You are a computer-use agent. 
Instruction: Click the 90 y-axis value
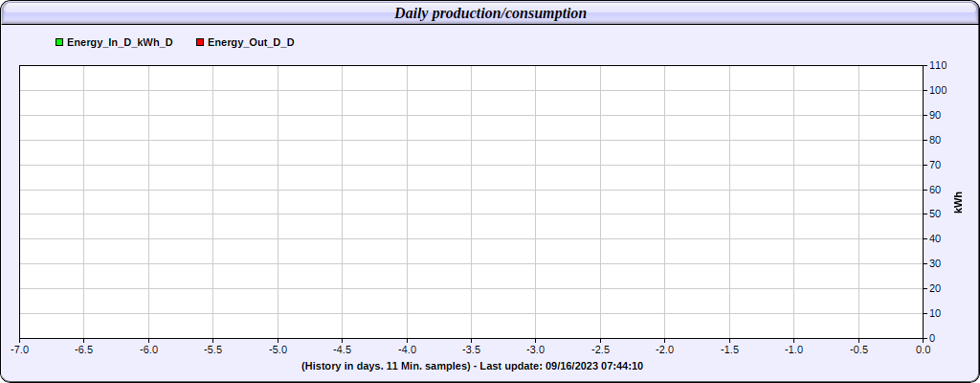tap(936, 115)
